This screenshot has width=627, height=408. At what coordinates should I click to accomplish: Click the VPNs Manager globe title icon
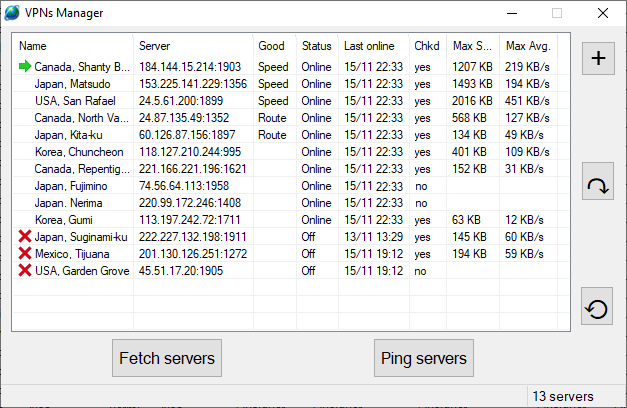point(11,13)
